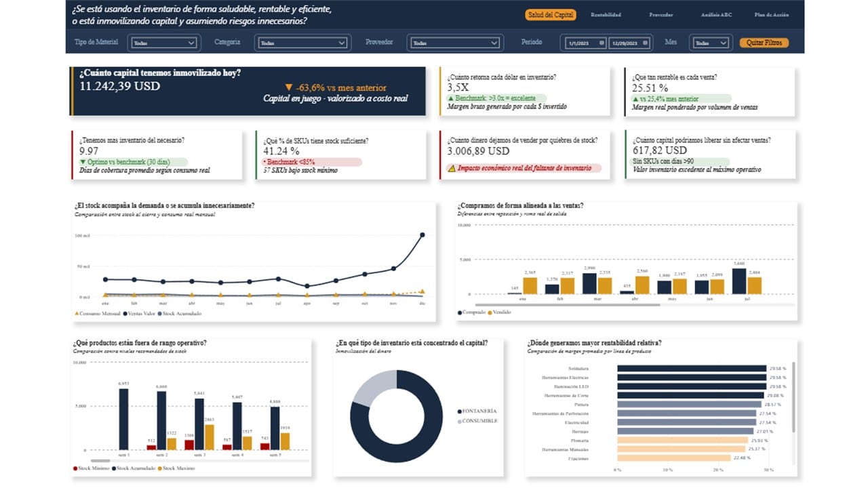The height and width of the screenshot is (488, 868).
Task: Click the Herramientas de Corte bar
Action: (x=691, y=395)
